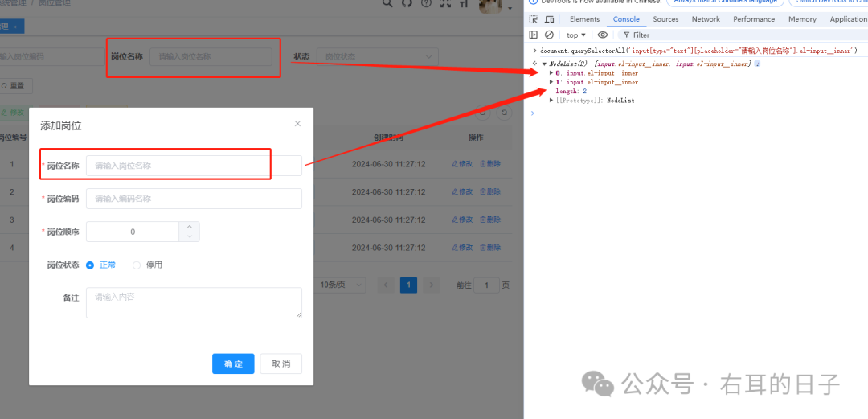Select the 停用 radio option
This screenshot has height=419, width=868.
(x=147, y=265)
